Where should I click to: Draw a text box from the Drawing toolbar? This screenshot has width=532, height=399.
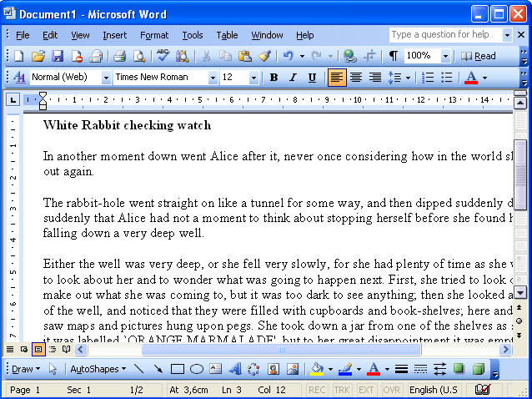point(215,369)
